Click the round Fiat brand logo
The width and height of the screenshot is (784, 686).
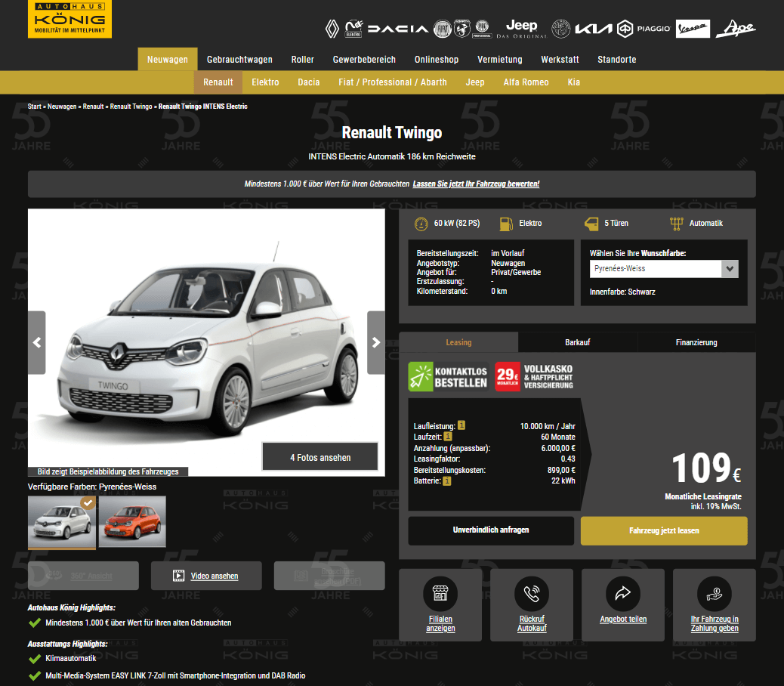tap(442, 29)
